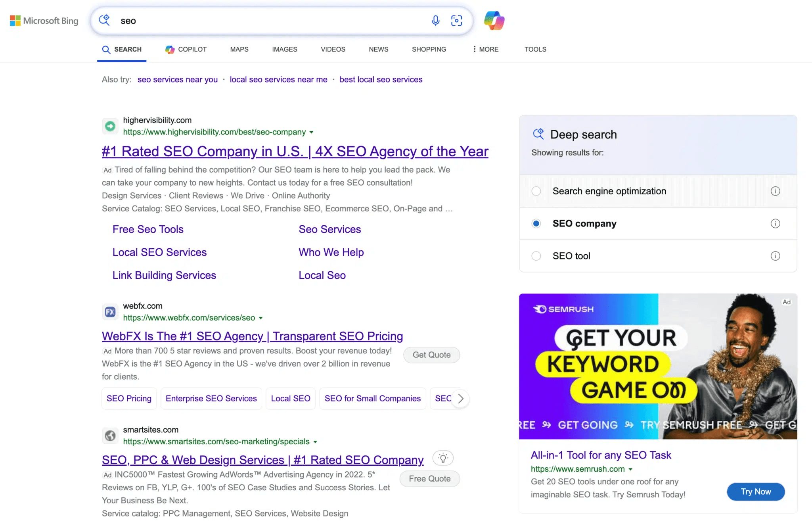Click the deep search icon in search box
The image size is (812, 526).
tap(104, 20)
